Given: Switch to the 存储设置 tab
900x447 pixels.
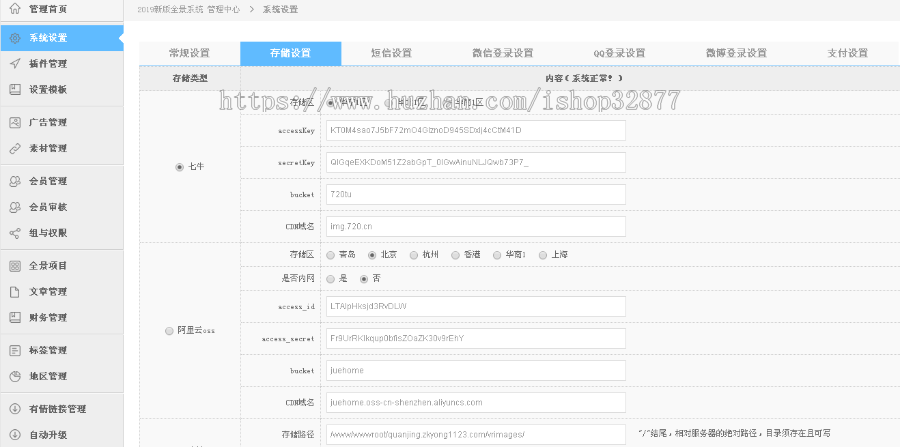Looking at the screenshot, I should click(290, 53).
